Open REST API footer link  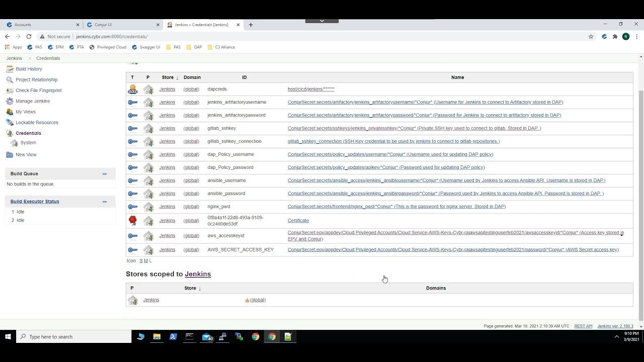tap(583, 326)
